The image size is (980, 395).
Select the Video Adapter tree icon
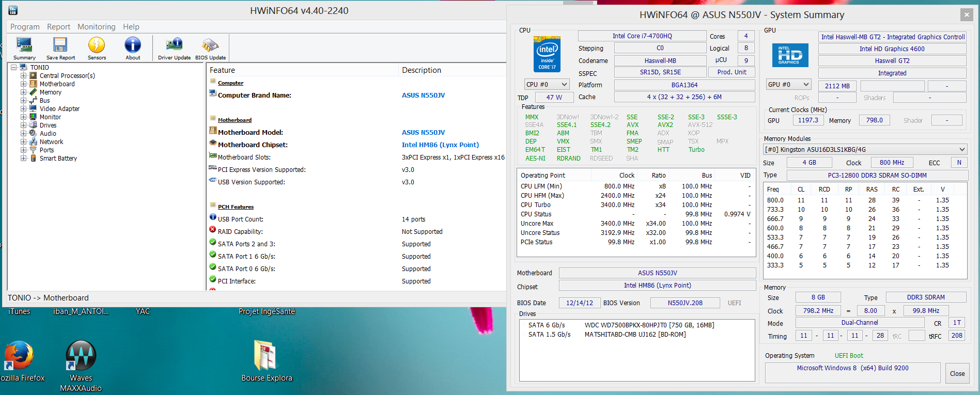(x=33, y=109)
